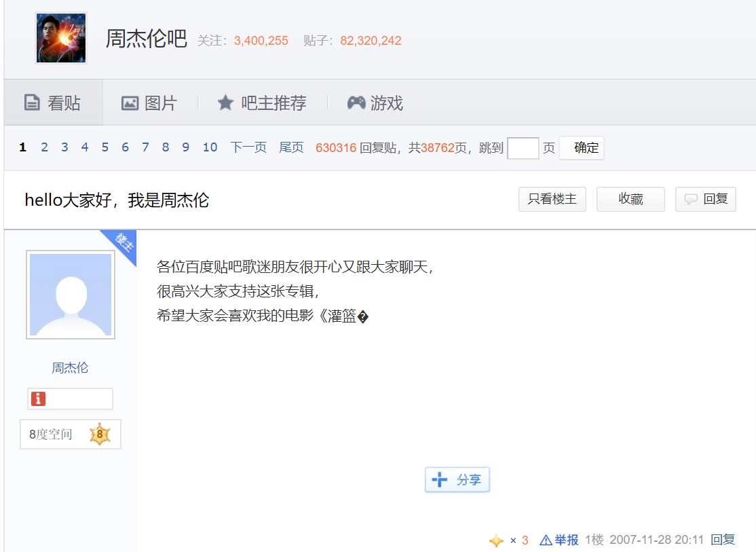
Task: Click the total pages number 38762
Action: (437, 147)
